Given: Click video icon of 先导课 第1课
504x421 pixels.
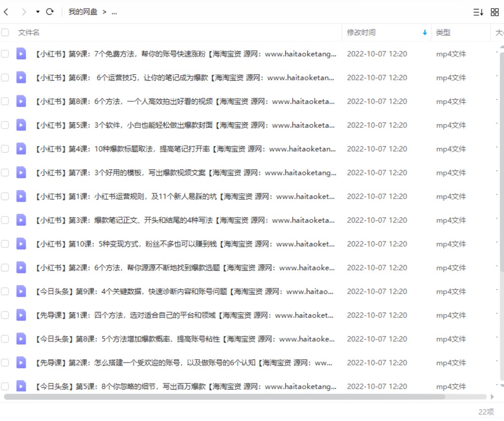Looking at the screenshot, I should pyautogui.click(x=21, y=315).
